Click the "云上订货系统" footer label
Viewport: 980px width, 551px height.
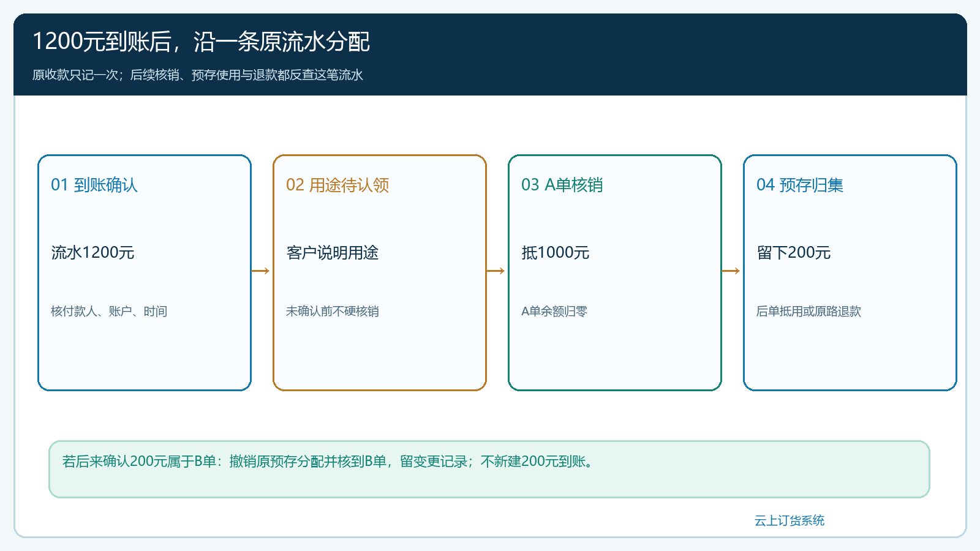click(790, 520)
